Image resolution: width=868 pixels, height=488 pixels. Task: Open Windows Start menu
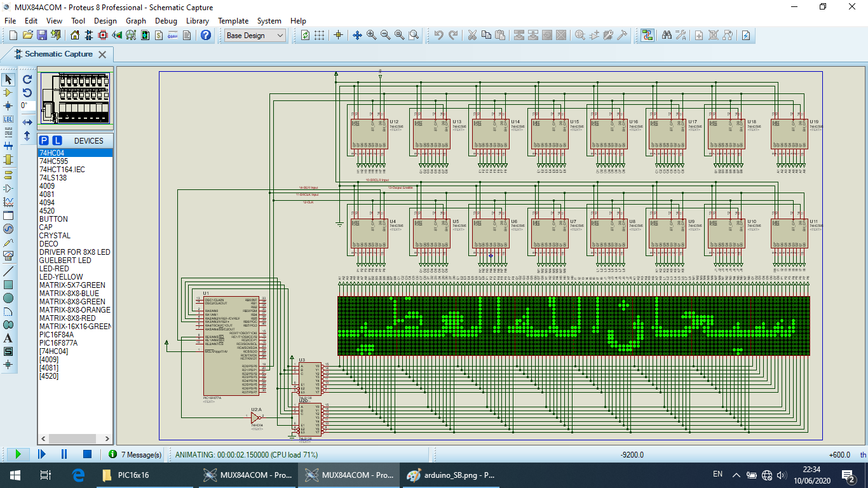coord(15,475)
